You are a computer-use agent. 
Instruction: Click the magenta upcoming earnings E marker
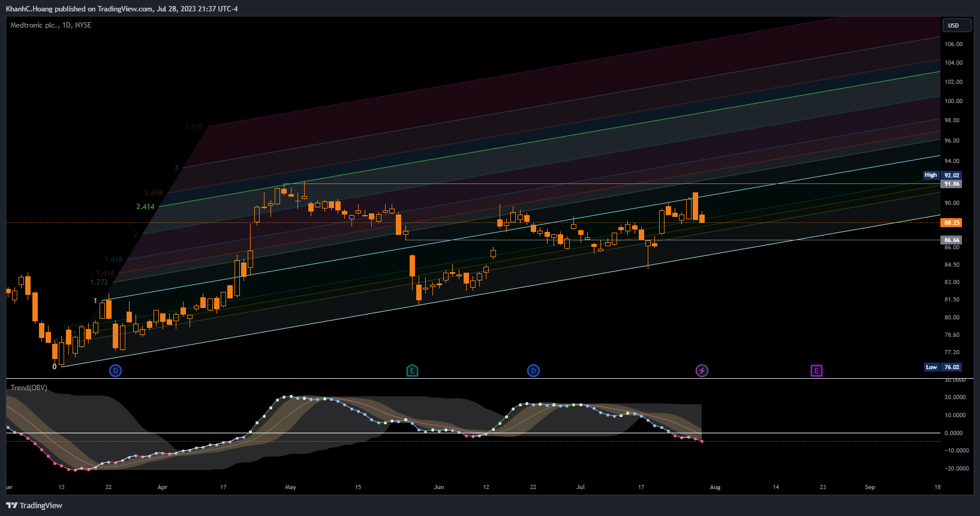coord(816,370)
